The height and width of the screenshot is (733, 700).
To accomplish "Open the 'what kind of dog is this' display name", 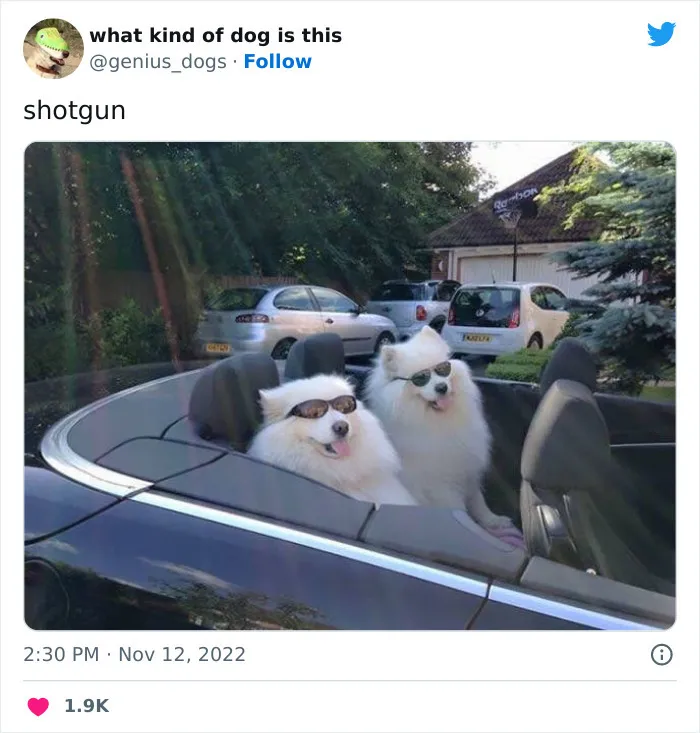I will (x=216, y=35).
